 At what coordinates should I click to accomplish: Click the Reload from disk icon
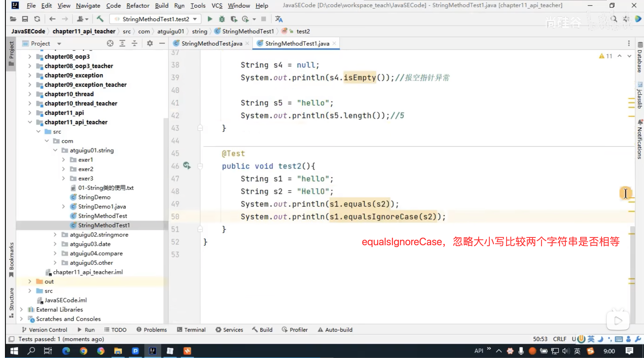click(37, 19)
